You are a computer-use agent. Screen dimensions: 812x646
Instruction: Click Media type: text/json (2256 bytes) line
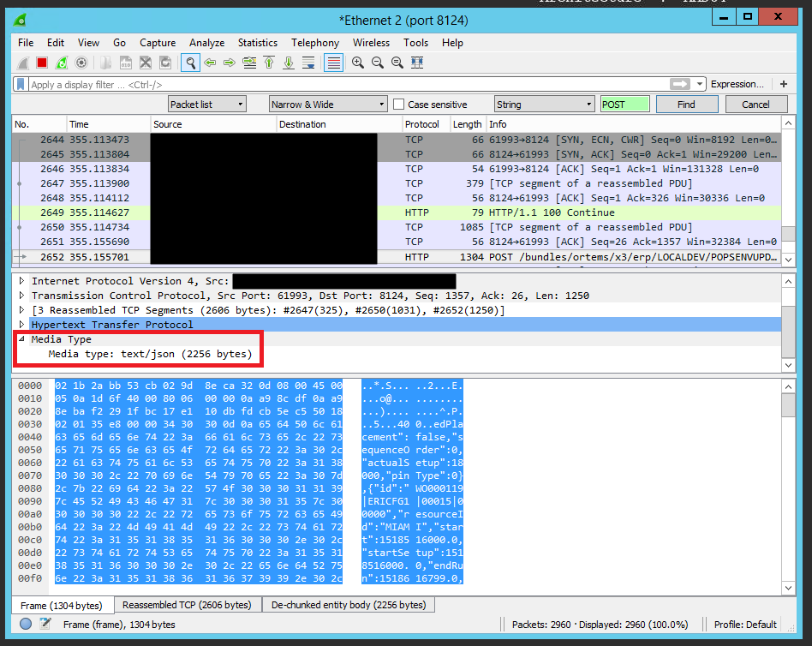pyautogui.click(x=150, y=354)
